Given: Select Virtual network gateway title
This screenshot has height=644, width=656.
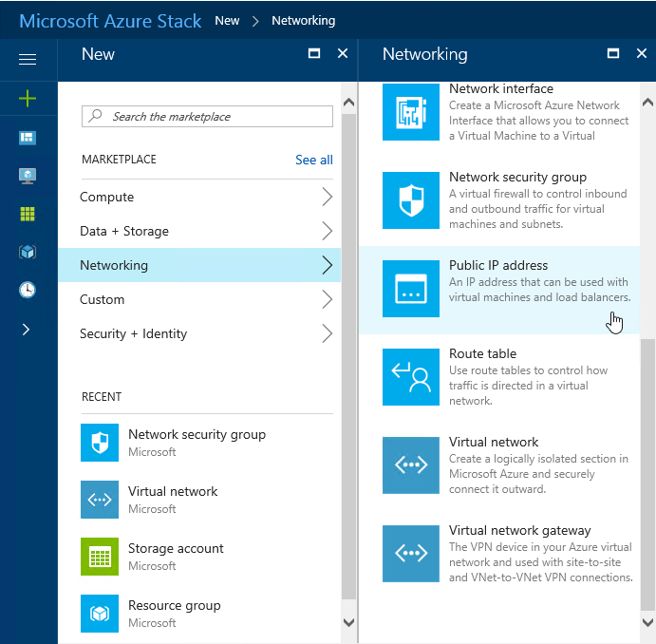Looking at the screenshot, I should tap(519, 531).
